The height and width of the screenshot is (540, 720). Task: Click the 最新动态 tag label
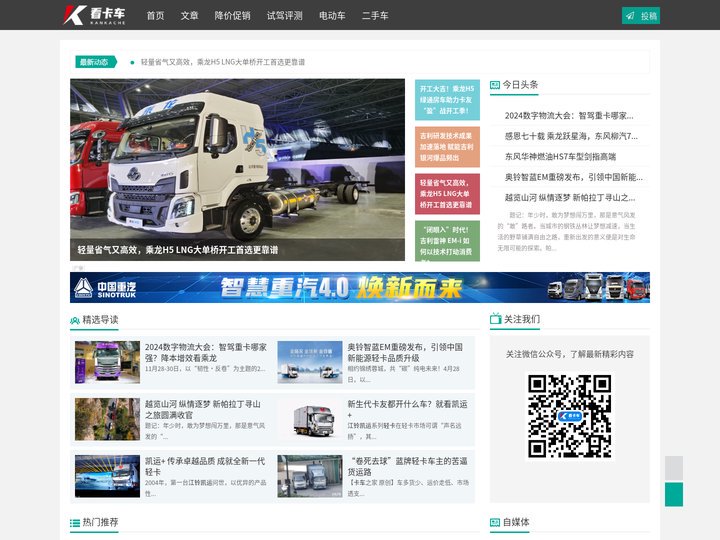click(96, 62)
